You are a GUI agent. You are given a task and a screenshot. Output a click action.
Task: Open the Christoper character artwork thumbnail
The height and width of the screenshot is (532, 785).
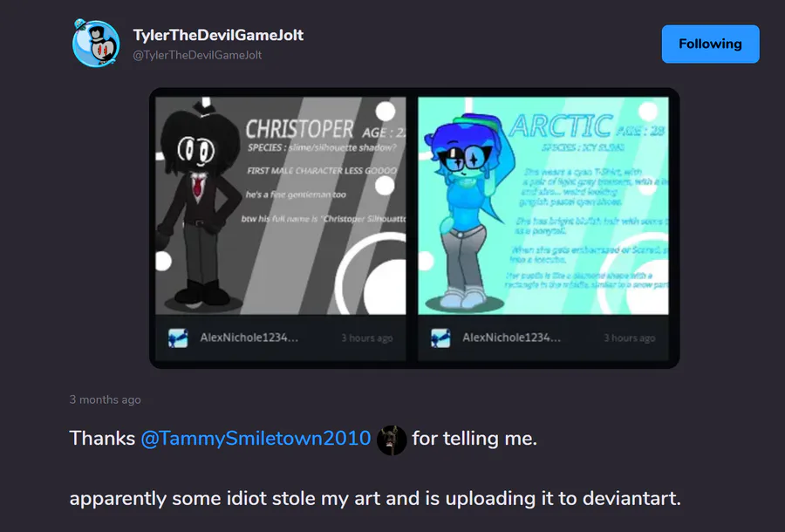tap(280, 205)
